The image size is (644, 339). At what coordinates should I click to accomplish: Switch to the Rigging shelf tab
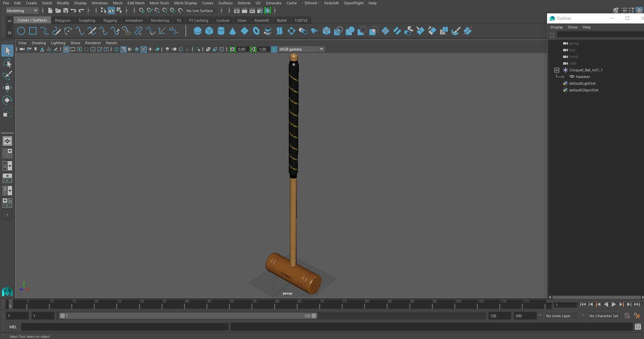pos(110,20)
